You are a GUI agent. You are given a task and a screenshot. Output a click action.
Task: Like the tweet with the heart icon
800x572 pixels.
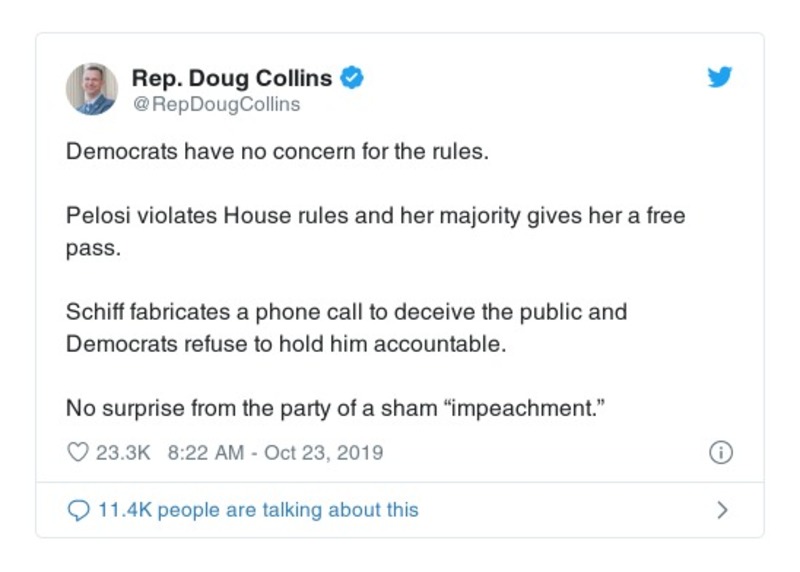tap(77, 453)
